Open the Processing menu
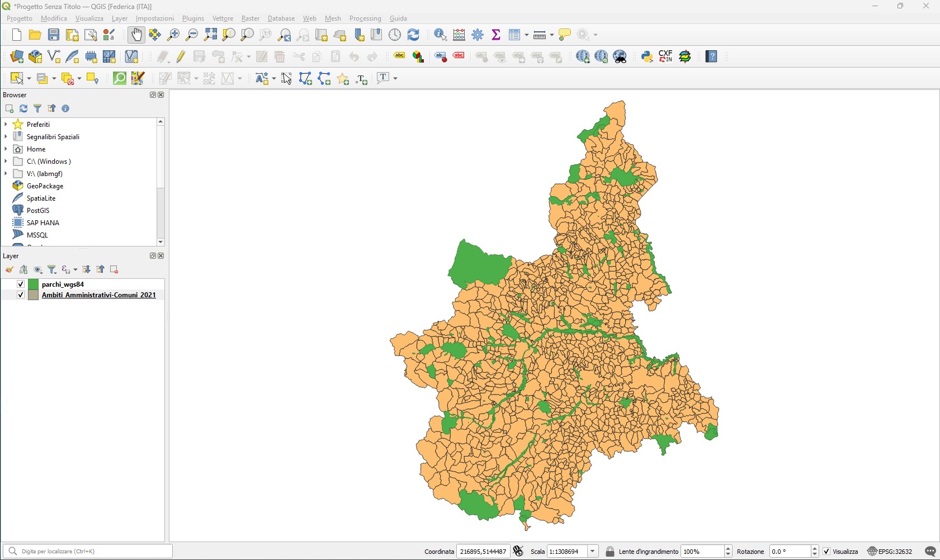Viewport: 940px width, 560px height. 365,18
